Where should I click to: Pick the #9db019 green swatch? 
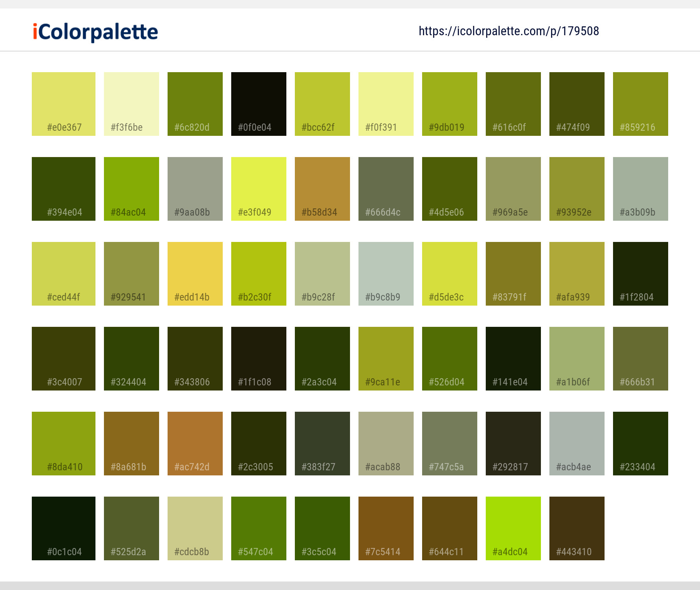(450, 104)
